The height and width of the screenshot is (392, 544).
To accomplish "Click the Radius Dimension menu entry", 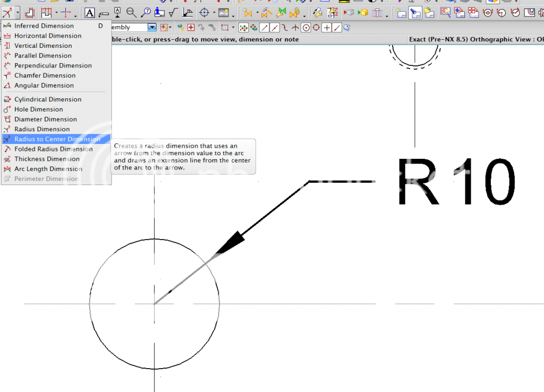I will point(56,129).
